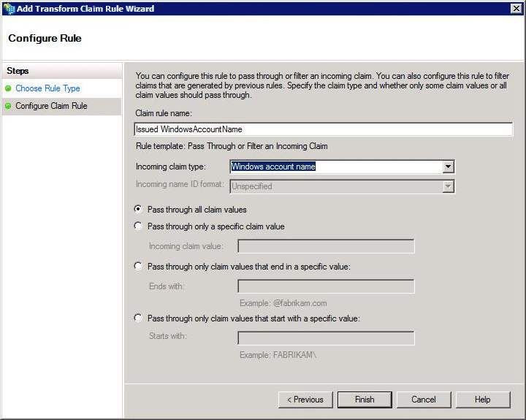Click the green bullet beside Configure Claim Rule
Image resolution: width=526 pixels, height=420 pixels.
[8, 106]
